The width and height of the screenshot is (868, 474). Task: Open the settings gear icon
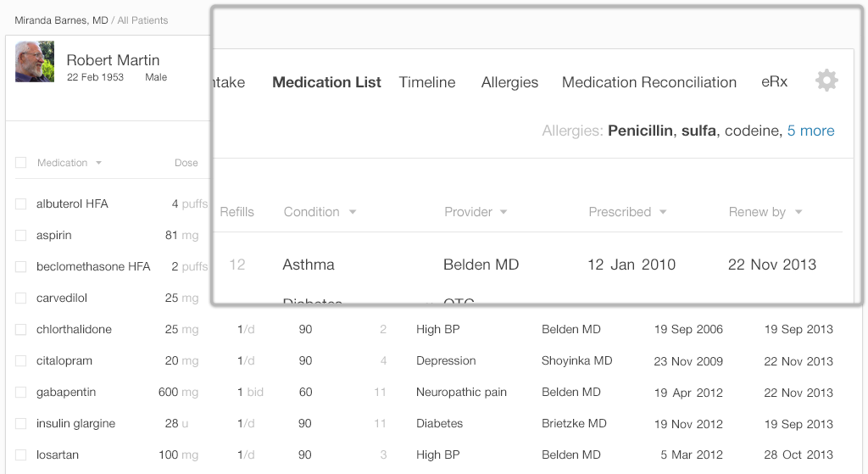click(826, 81)
